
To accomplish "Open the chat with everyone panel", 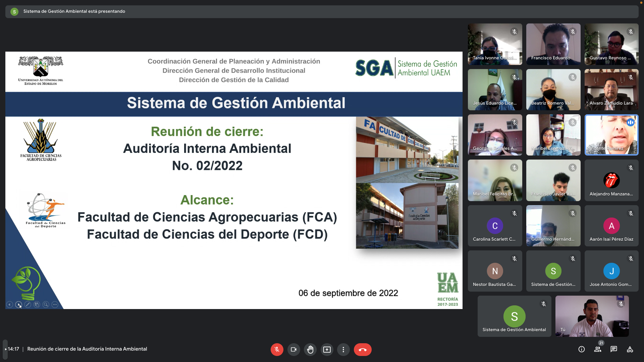I will coord(614,349).
